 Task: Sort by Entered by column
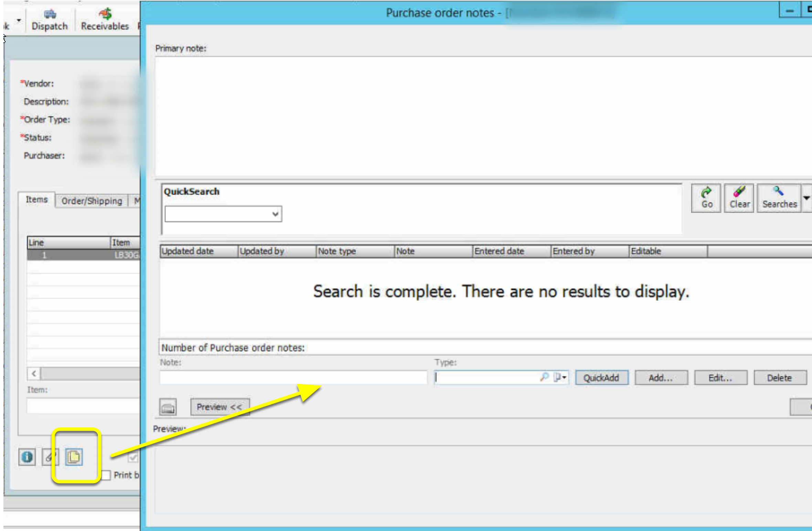point(590,251)
